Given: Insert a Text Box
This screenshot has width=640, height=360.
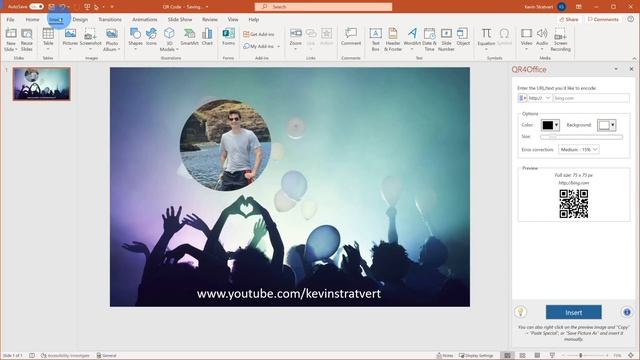Looking at the screenshot, I should click(x=376, y=40).
